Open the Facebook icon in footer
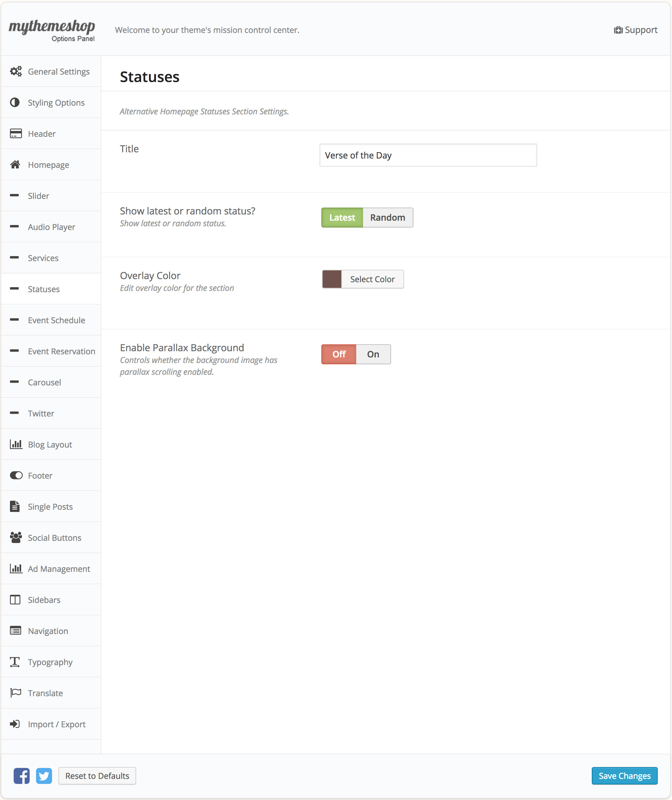The height and width of the screenshot is (800, 672). (x=22, y=776)
